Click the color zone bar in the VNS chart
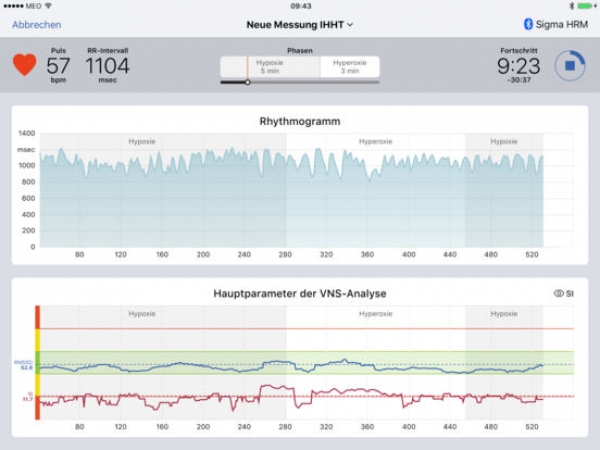The height and width of the screenshot is (450, 600). (38, 362)
